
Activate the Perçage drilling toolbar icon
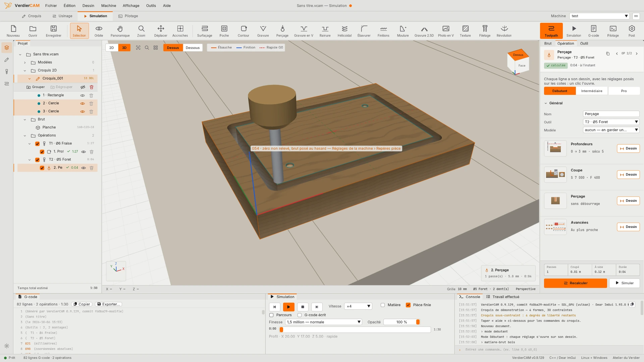pos(282,31)
